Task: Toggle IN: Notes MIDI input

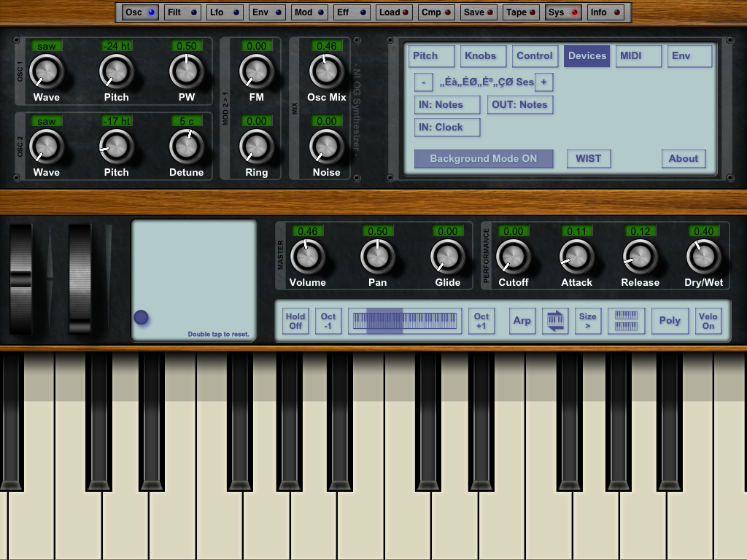Action: click(447, 105)
